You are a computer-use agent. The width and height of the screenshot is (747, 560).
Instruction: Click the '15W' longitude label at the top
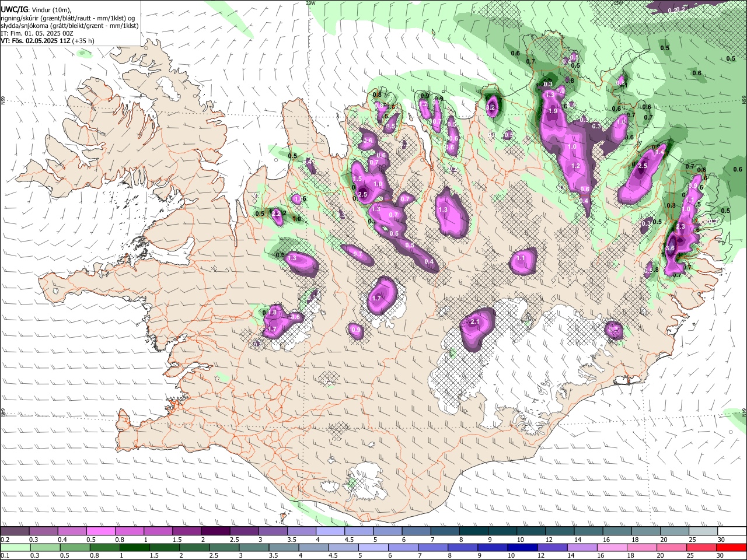(618, 3)
